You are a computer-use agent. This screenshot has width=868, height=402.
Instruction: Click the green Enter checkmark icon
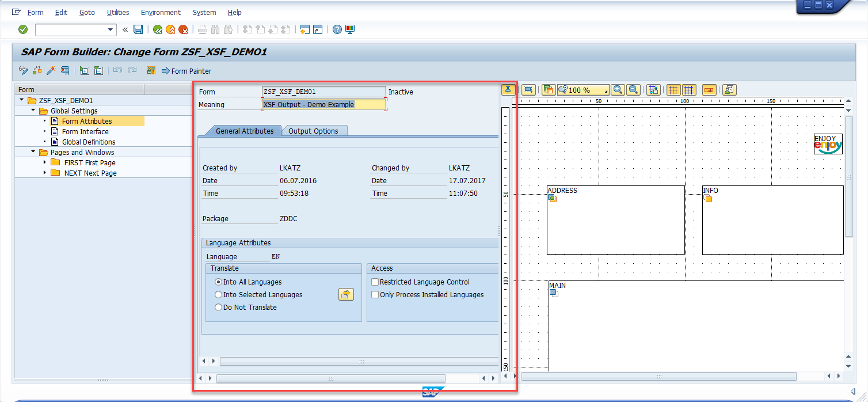tap(23, 29)
